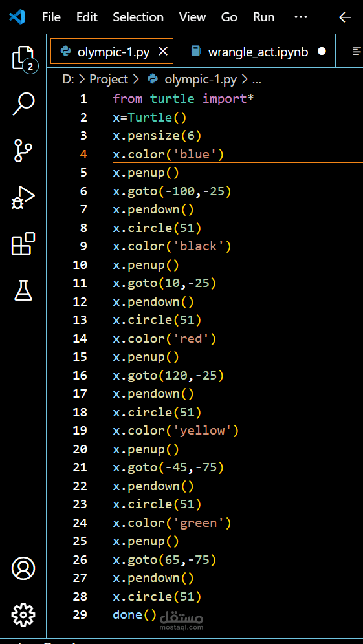The height and width of the screenshot is (644, 363).
Task: Expand the olympic-1.py breadcrumb item
Action: [201, 80]
